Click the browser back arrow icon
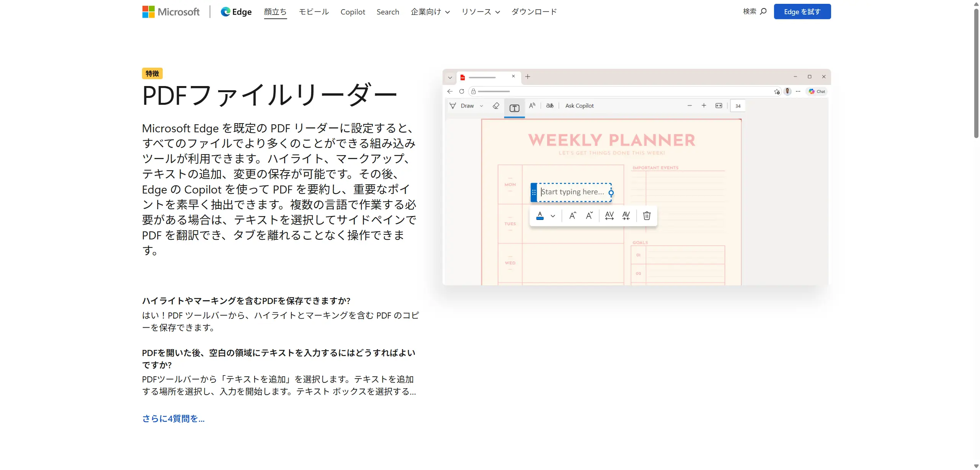980x470 pixels. pos(450,91)
